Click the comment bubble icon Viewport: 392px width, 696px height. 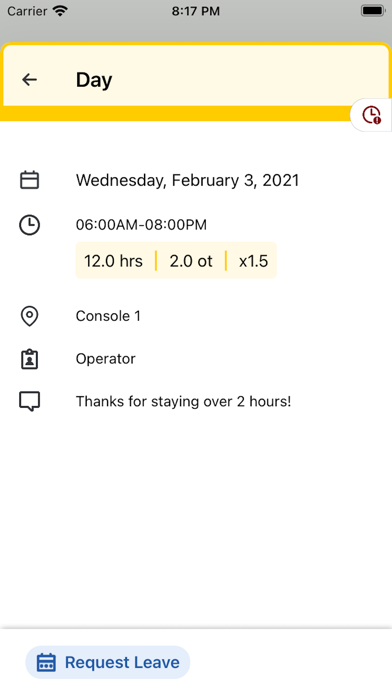coord(30,401)
